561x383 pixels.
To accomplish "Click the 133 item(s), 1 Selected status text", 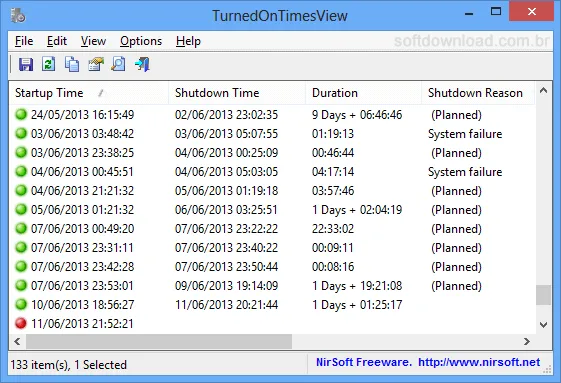I will 69,364.
